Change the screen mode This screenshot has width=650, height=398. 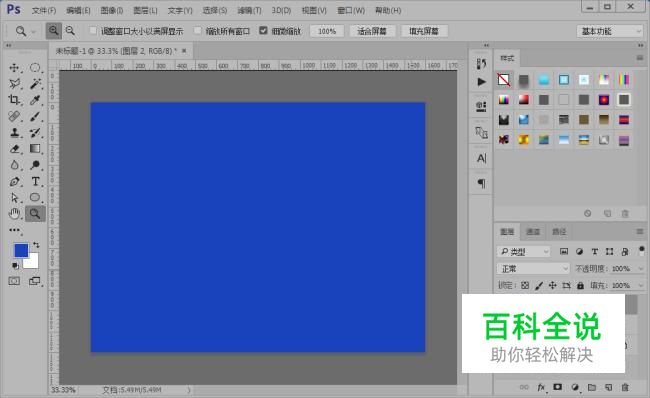pos(35,281)
